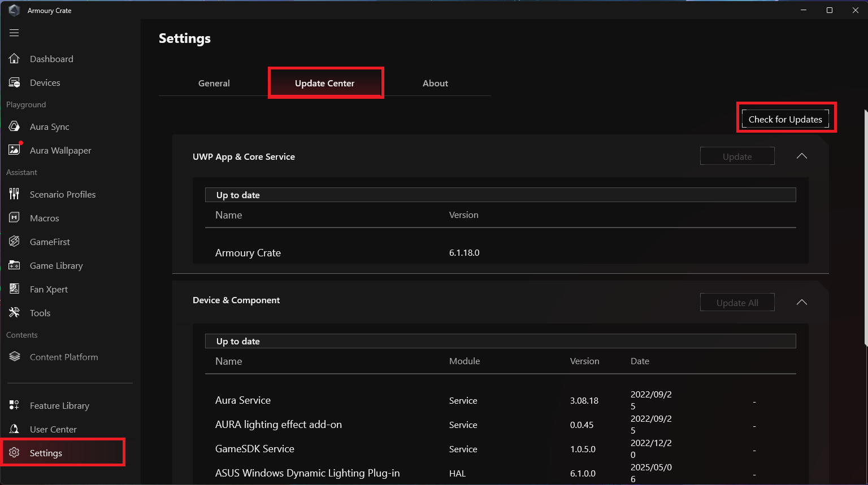The width and height of the screenshot is (868, 485).
Task: Click the Macros icon
Action: 14,218
